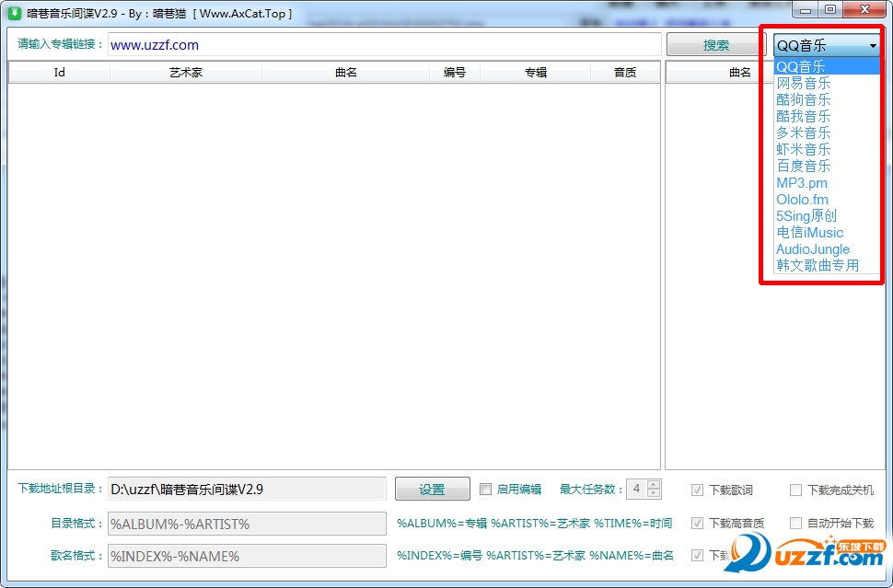The width and height of the screenshot is (893, 588).
Task: Toggle the 下载完成关机 checkbox
Action: (795, 490)
